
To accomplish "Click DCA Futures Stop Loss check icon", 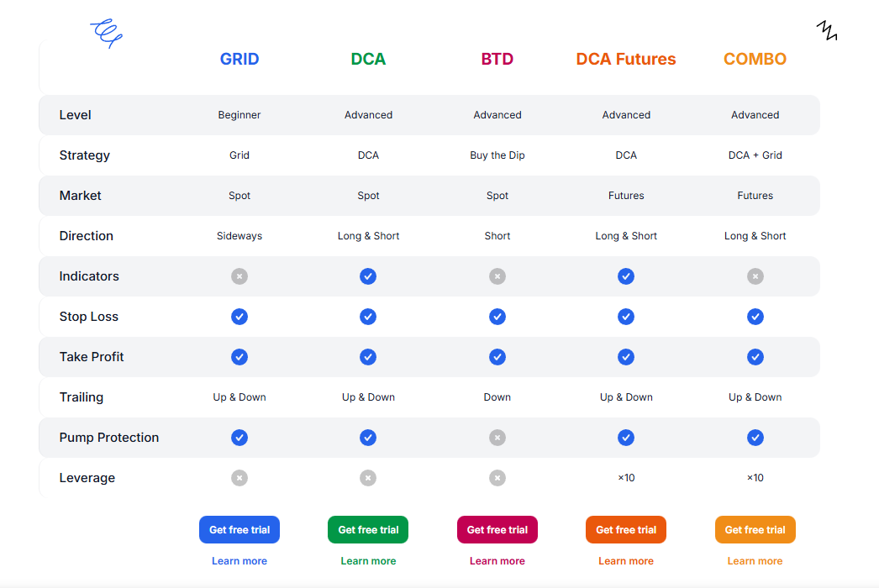I will point(626,317).
